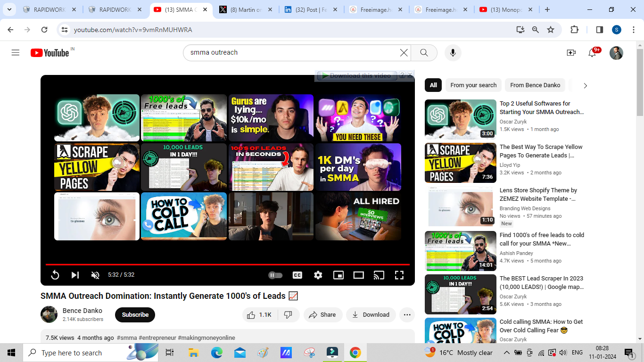Click the Download this video overlay
Screen dimensions: 644x362
coord(356,75)
